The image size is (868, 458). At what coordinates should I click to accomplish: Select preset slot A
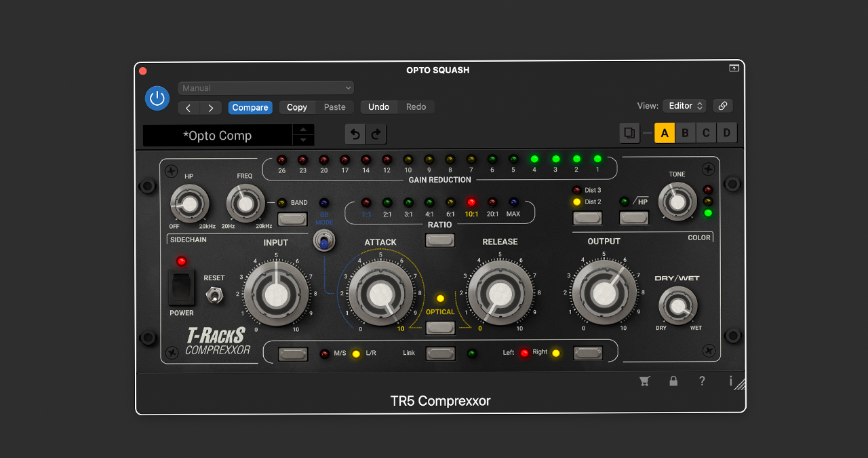[x=665, y=133]
